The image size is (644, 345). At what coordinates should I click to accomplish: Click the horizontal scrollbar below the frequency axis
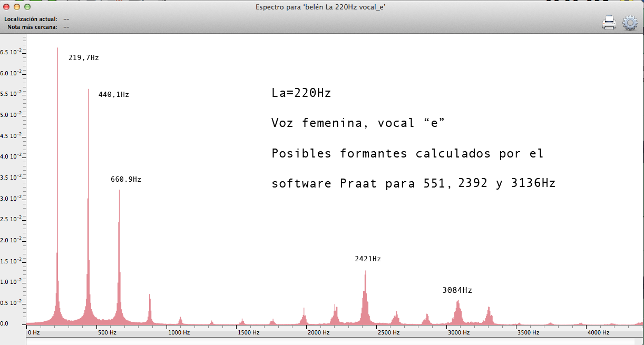332,341
